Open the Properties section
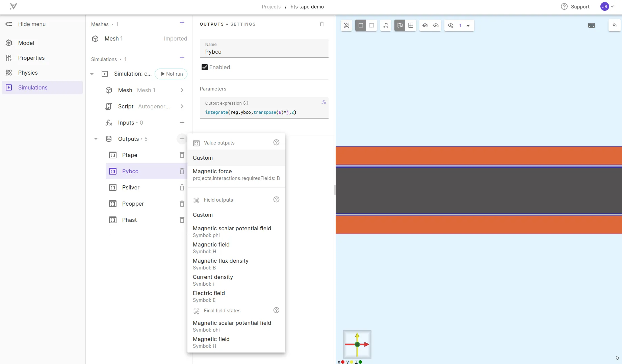 (42, 58)
